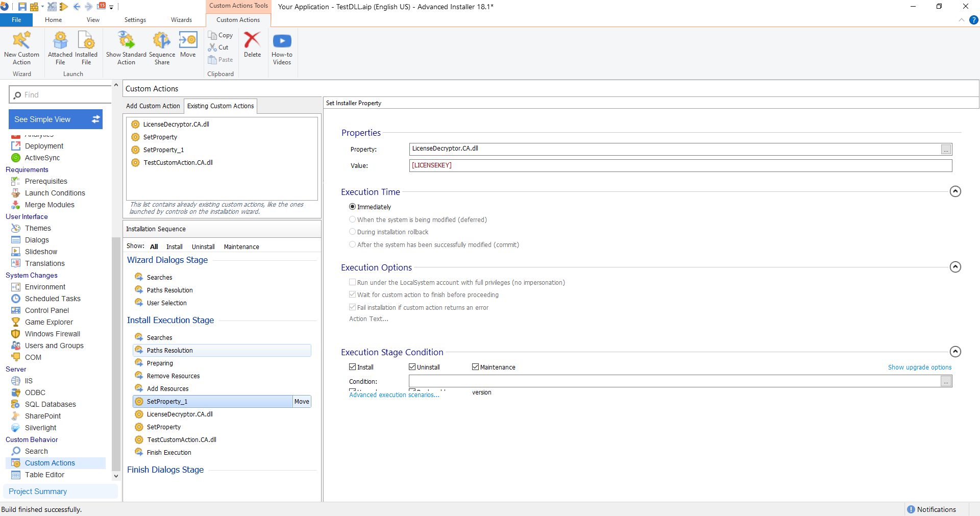Toggle the Uninstall checkbox
Image resolution: width=980 pixels, height=516 pixels.
pyautogui.click(x=412, y=367)
